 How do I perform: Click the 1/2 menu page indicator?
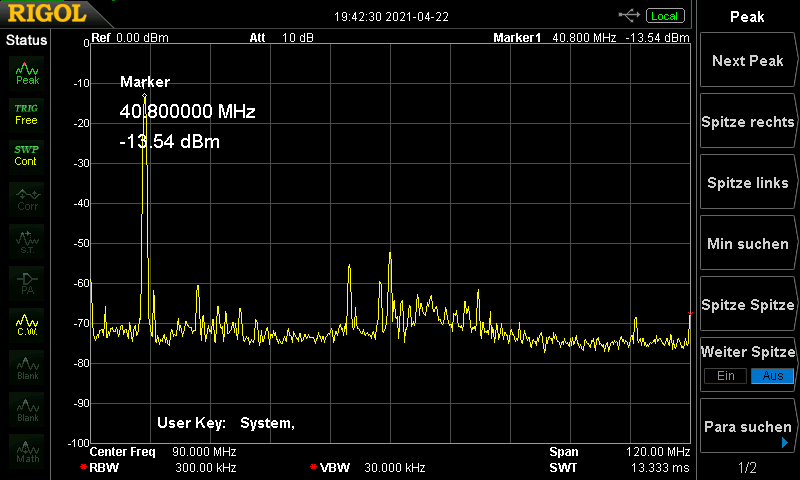[747, 467]
